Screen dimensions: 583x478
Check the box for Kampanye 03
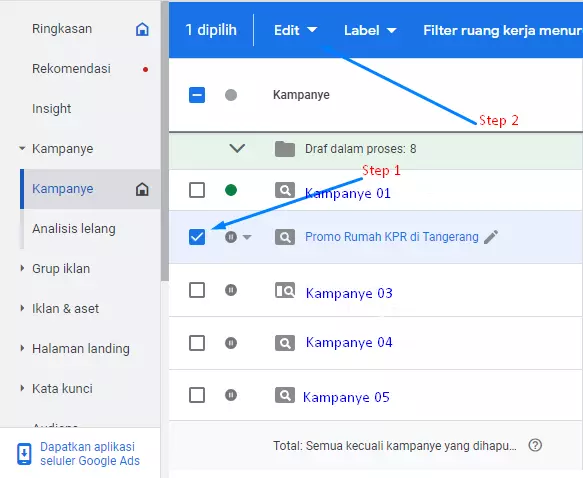(197, 290)
